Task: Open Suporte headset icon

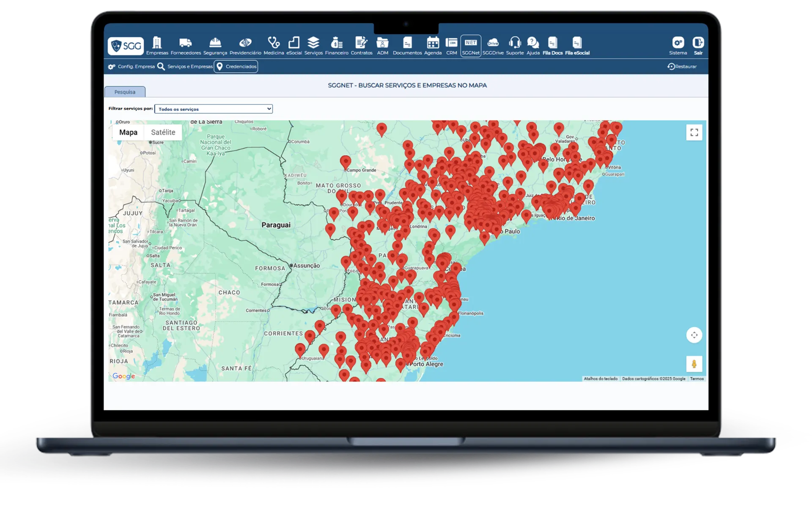Action: pos(515,46)
